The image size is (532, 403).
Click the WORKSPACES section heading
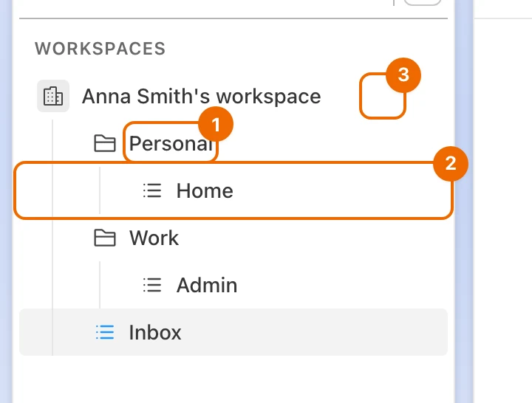[x=100, y=49]
